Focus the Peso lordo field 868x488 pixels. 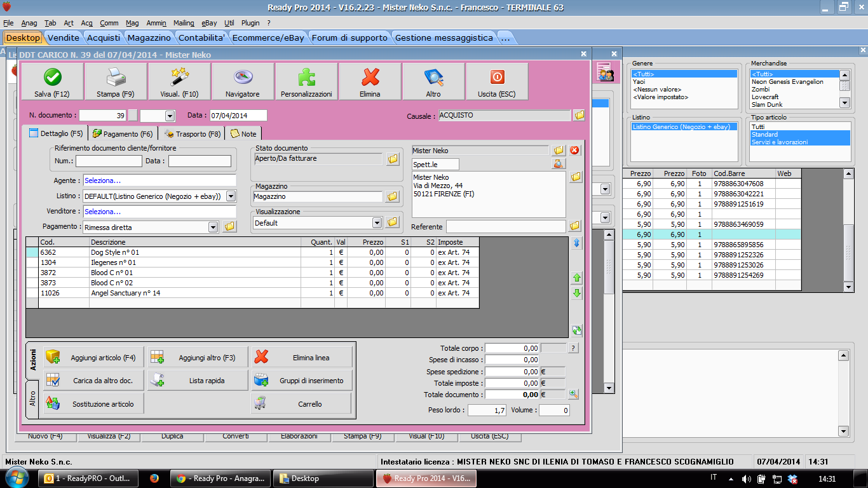coord(487,410)
